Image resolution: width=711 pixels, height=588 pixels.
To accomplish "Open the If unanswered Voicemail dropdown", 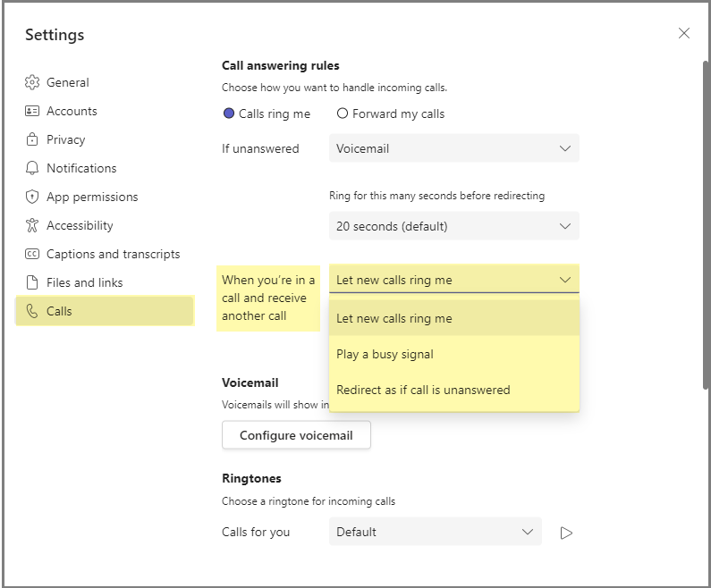I will 453,148.
